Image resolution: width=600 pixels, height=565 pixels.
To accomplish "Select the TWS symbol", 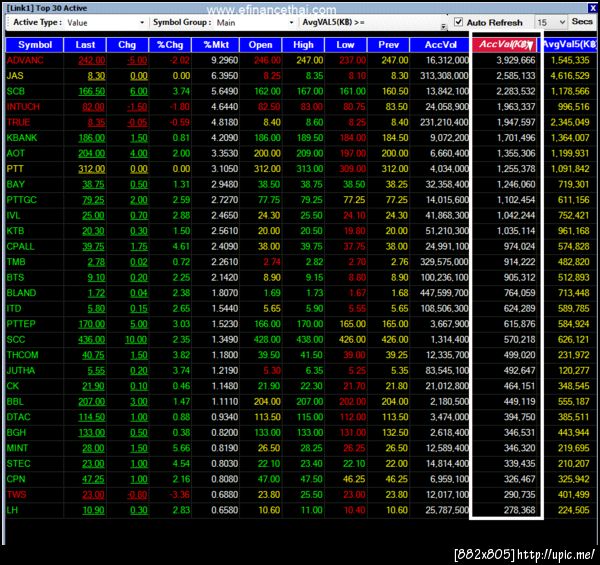I will [16, 495].
